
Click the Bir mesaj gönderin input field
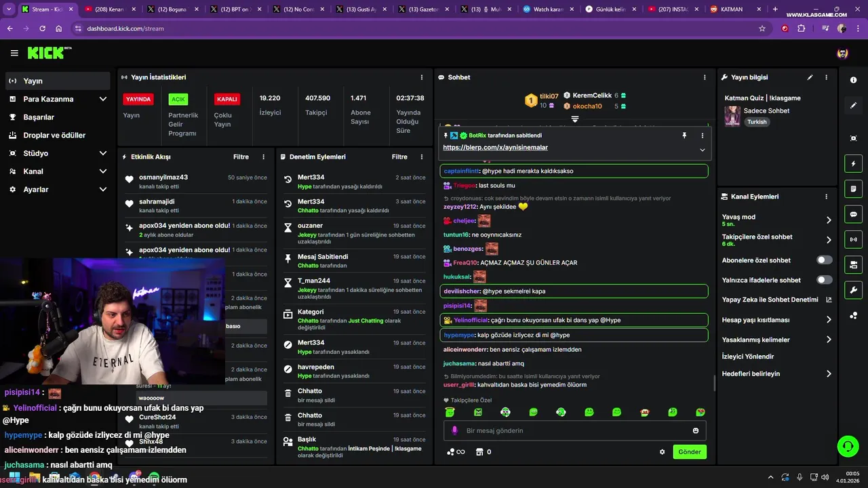(x=575, y=430)
